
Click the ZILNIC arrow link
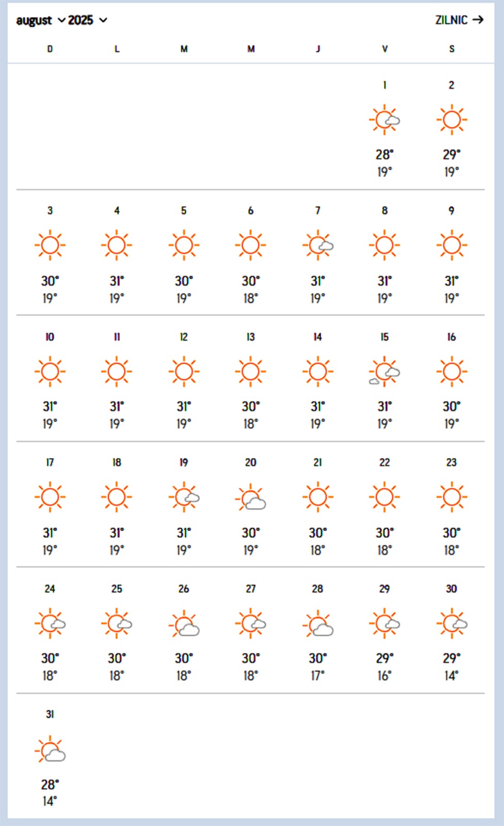[459, 20]
